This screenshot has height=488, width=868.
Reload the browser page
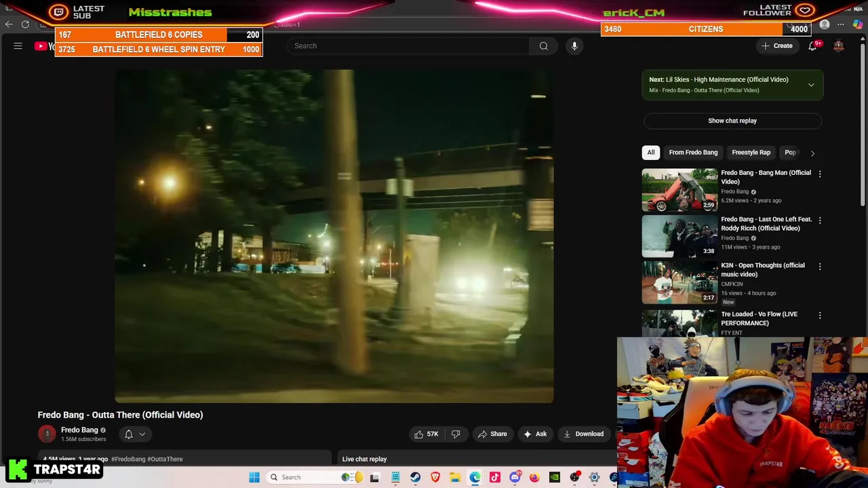tap(25, 24)
